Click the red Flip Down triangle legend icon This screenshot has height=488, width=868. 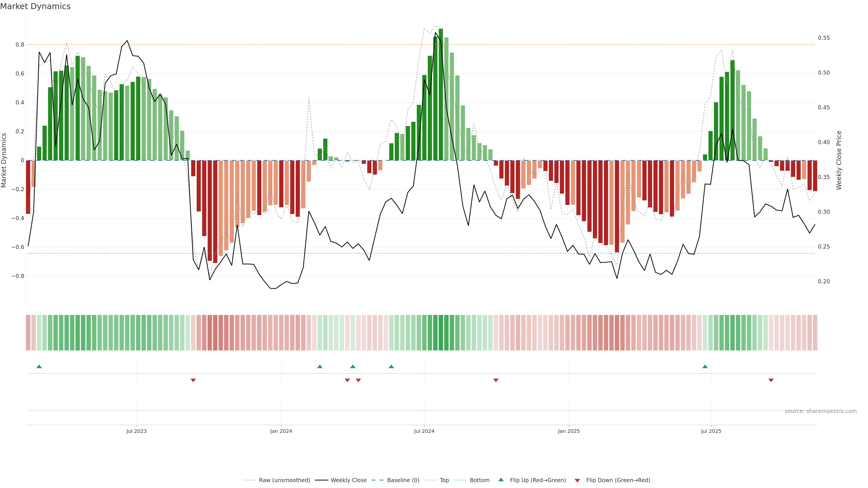pos(577,481)
